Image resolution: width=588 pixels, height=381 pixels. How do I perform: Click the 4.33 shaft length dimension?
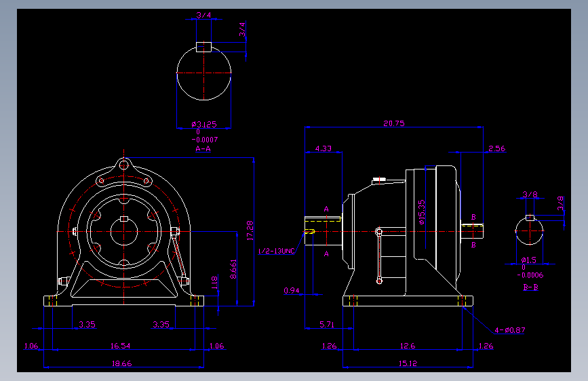pyautogui.click(x=324, y=148)
